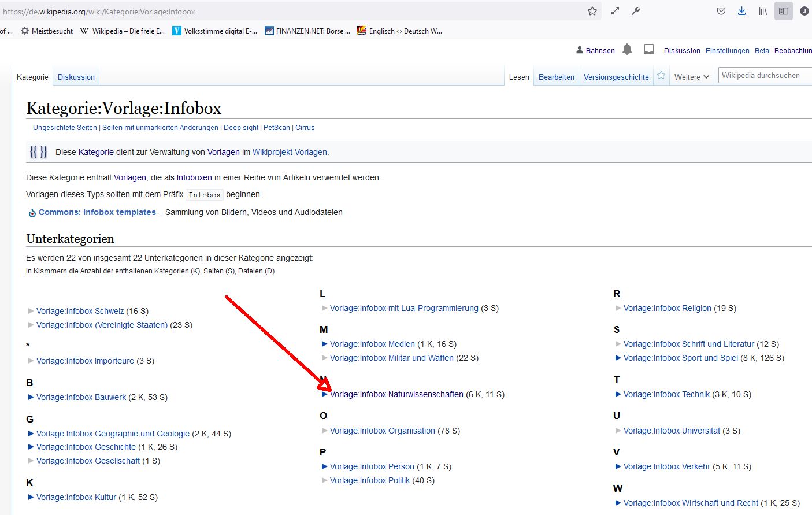
Task: Click the Commons logo icon
Action: (32, 213)
